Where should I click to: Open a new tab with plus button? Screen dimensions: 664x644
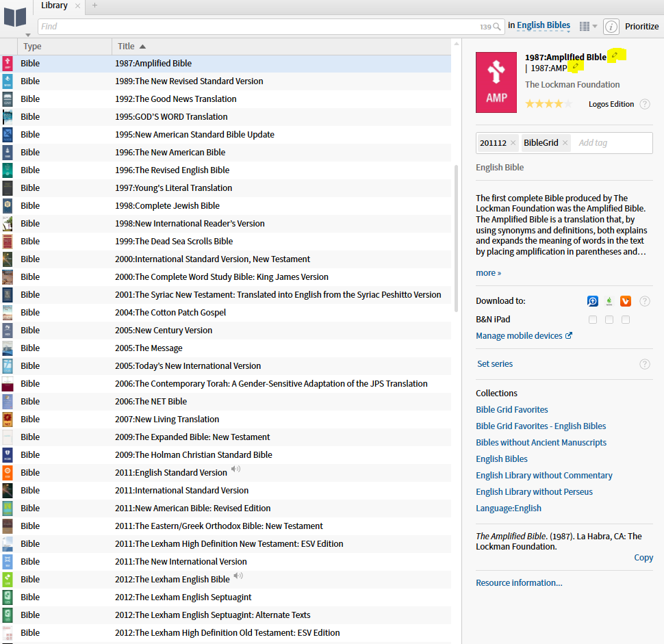pos(94,5)
